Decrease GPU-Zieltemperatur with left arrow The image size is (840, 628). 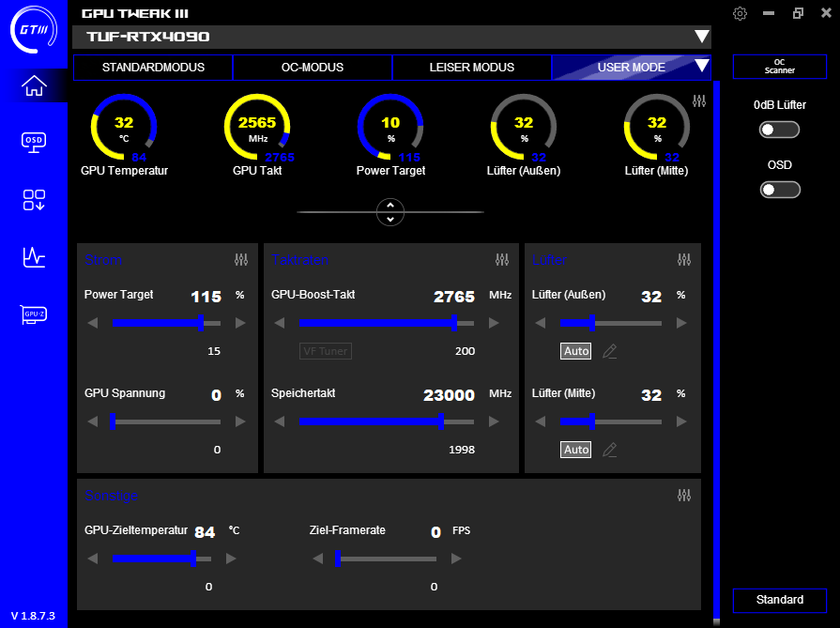pos(93,559)
